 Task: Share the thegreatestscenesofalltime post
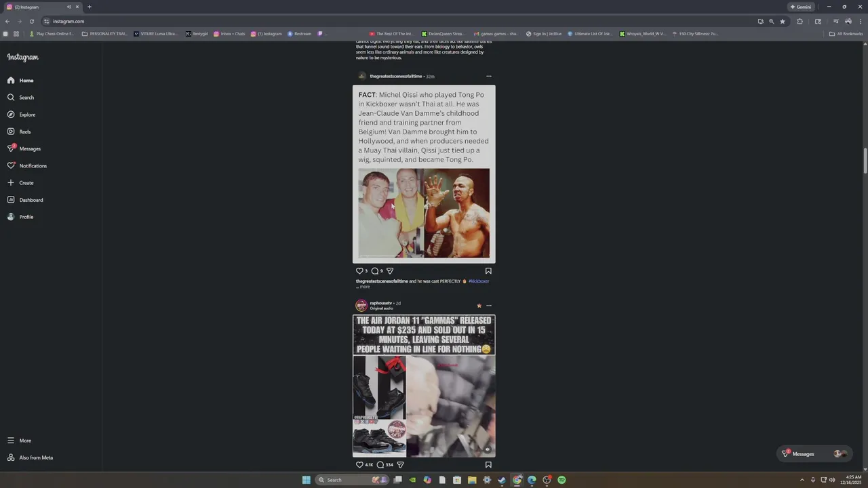pyautogui.click(x=390, y=271)
